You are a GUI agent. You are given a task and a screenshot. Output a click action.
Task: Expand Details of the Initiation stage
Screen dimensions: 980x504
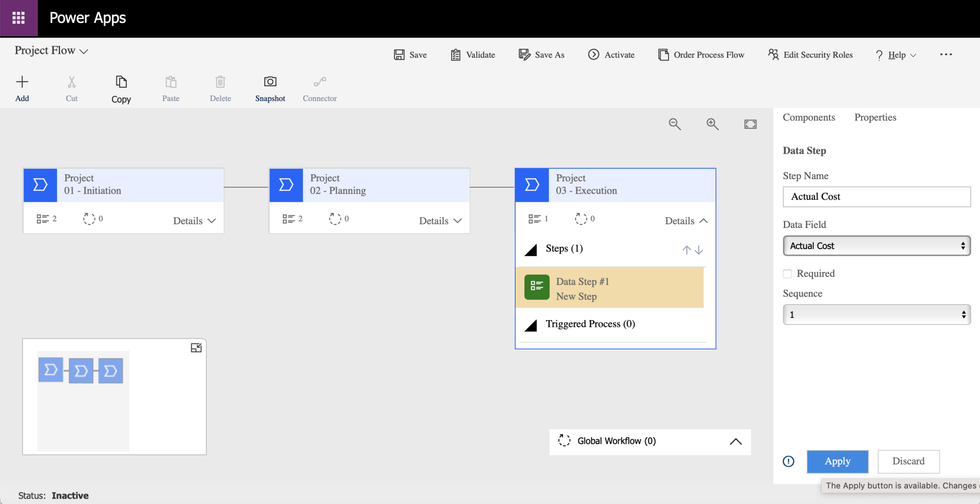pos(195,221)
